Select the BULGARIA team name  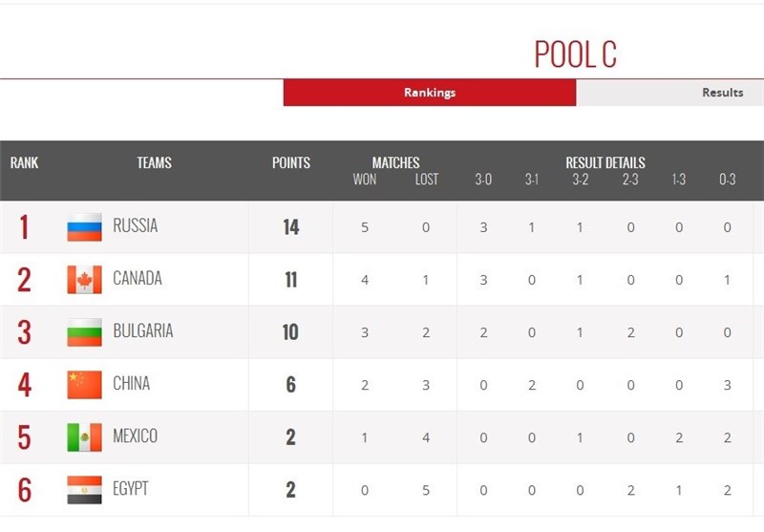(x=143, y=331)
